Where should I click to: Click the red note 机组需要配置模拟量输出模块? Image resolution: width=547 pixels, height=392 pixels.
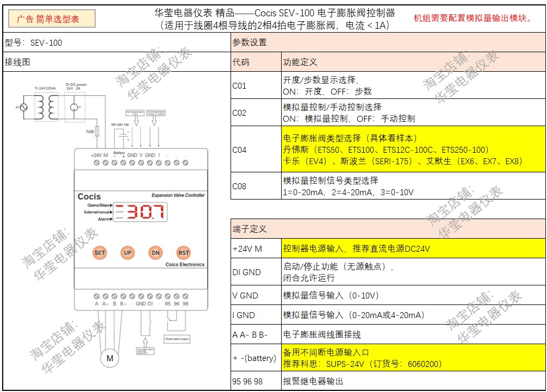(474, 18)
